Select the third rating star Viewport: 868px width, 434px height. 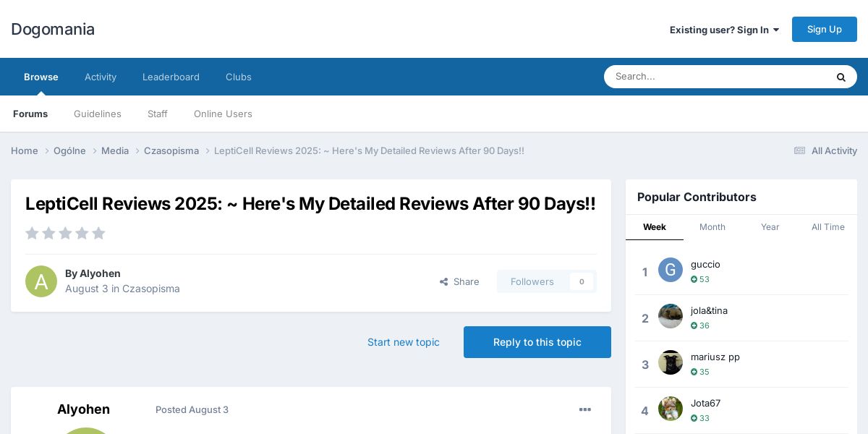point(65,233)
